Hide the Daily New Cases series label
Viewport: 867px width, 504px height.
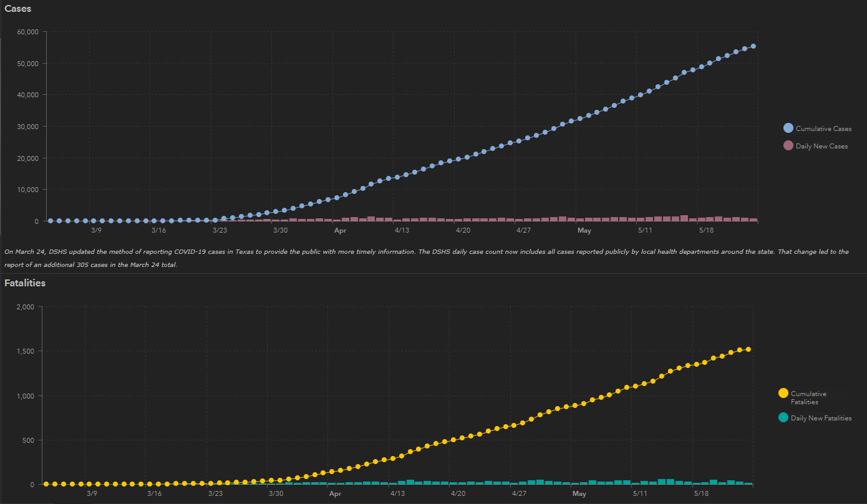(821, 147)
